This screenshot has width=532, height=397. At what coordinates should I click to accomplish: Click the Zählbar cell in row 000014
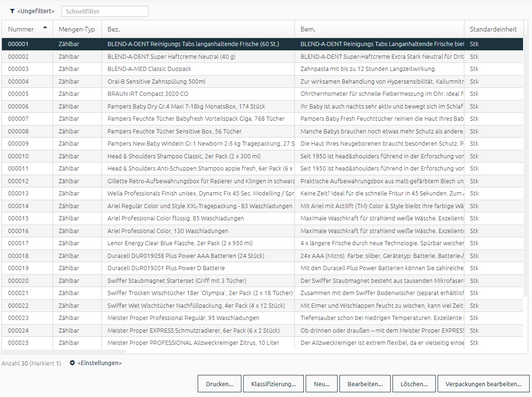pos(77,206)
